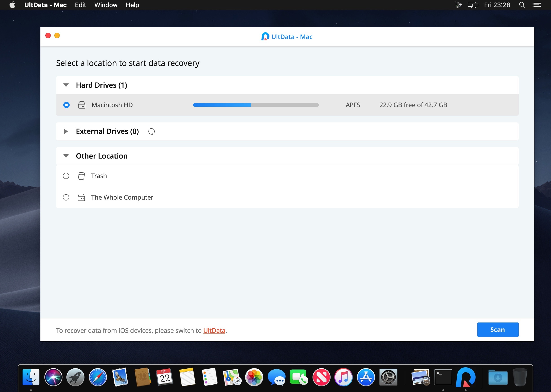Select the Trash location radio button

(66, 175)
